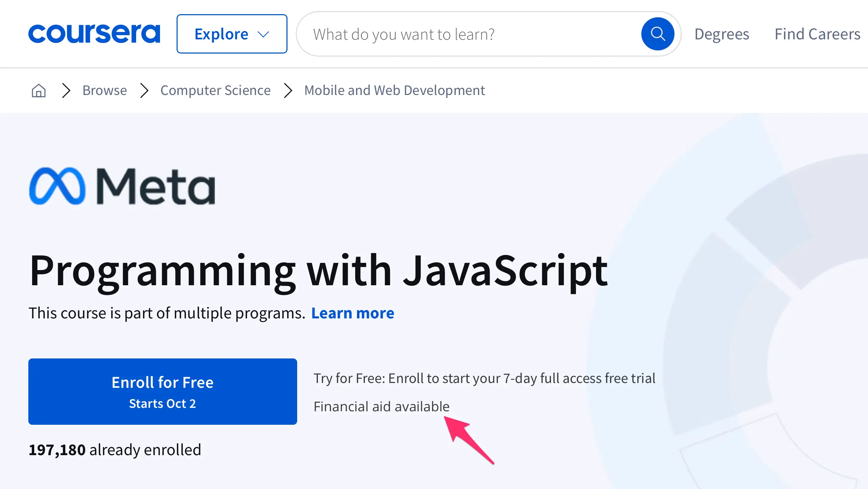Click the chevron before Computer Science breadcrumb

144,90
